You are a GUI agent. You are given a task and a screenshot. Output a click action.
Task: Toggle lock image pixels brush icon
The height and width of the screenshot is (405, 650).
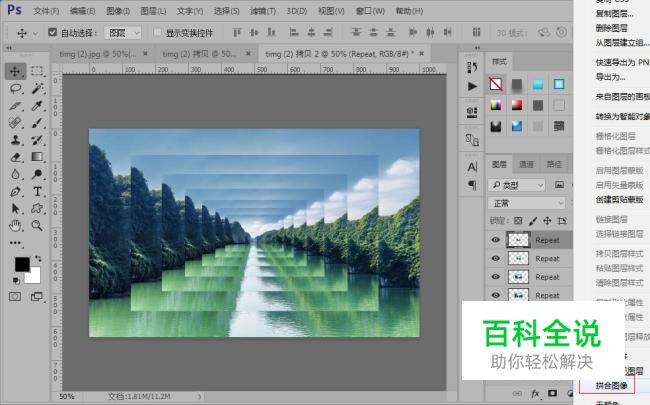(x=533, y=221)
